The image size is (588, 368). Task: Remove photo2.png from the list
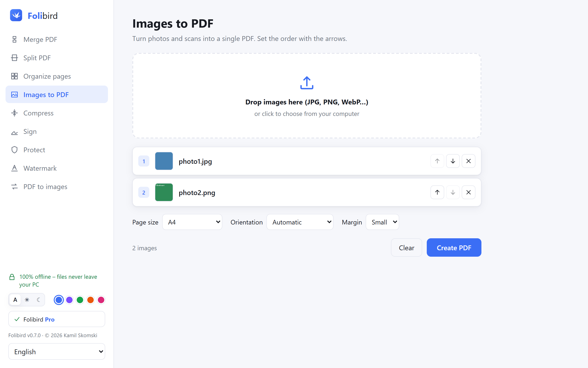(469, 192)
